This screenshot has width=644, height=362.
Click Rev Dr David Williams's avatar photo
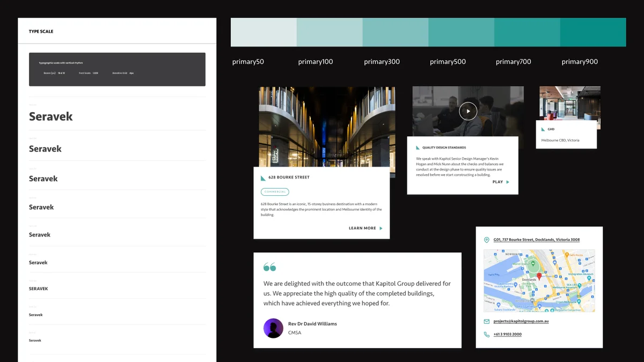pyautogui.click(x=273, y=327)
